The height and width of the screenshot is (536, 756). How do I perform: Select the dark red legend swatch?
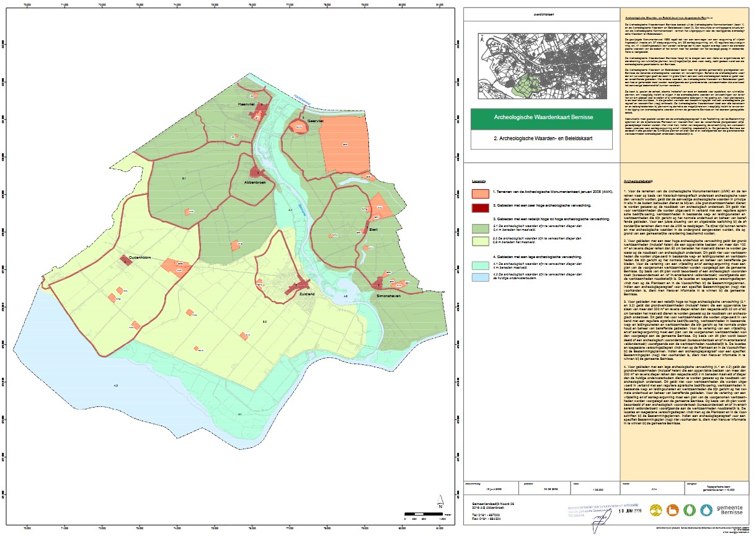pyautogui.click(x=481, y=205)
